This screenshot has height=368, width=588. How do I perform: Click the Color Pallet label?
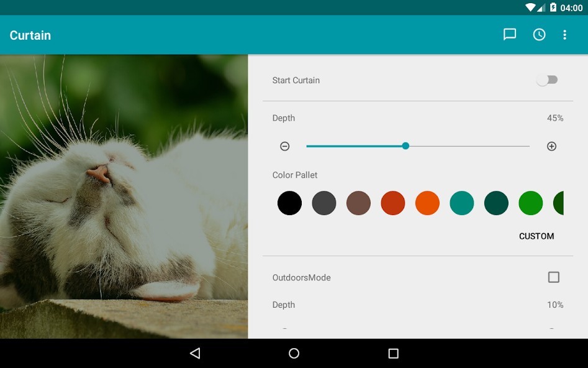(295, 175)
